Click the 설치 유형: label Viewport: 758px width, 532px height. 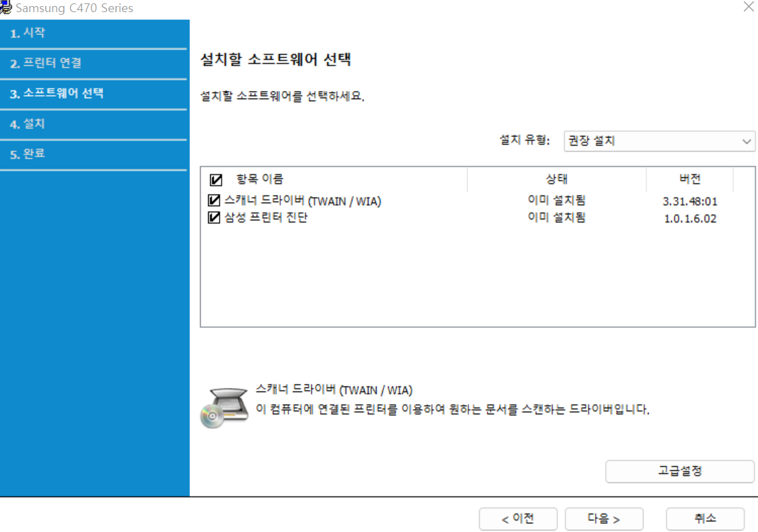point(524,140)
